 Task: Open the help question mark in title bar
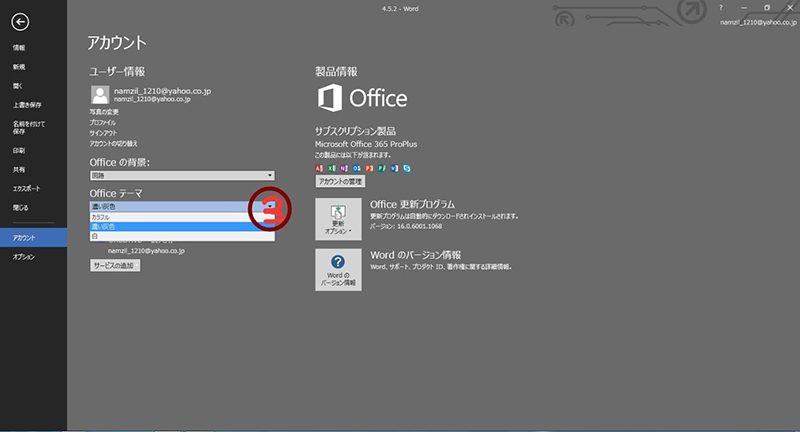pyautogui.click(x=720, y=8)
